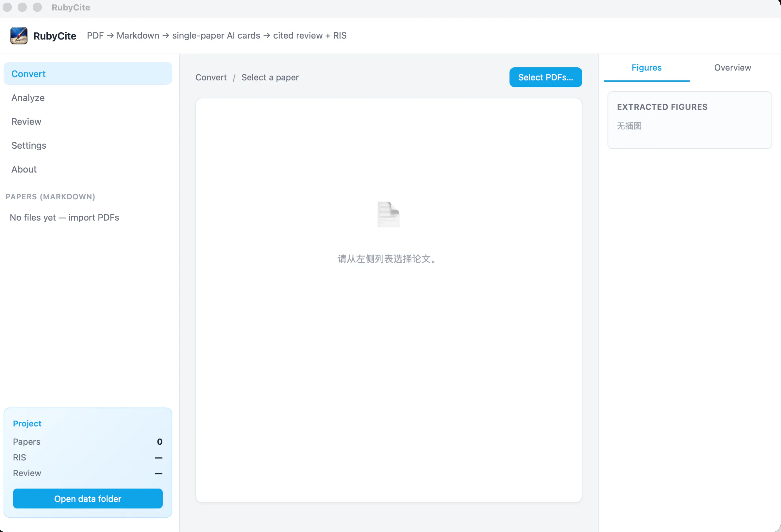Click the Select PDFs... button
Screen dimensions: 781x532
(545, 77)
